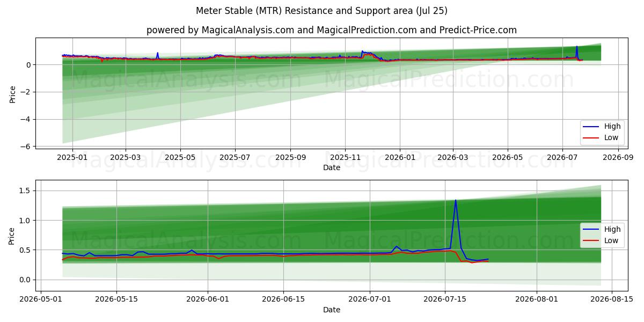Click the '2025-09' x-axis label
This screenshot has height=322, width=644.
290,157
